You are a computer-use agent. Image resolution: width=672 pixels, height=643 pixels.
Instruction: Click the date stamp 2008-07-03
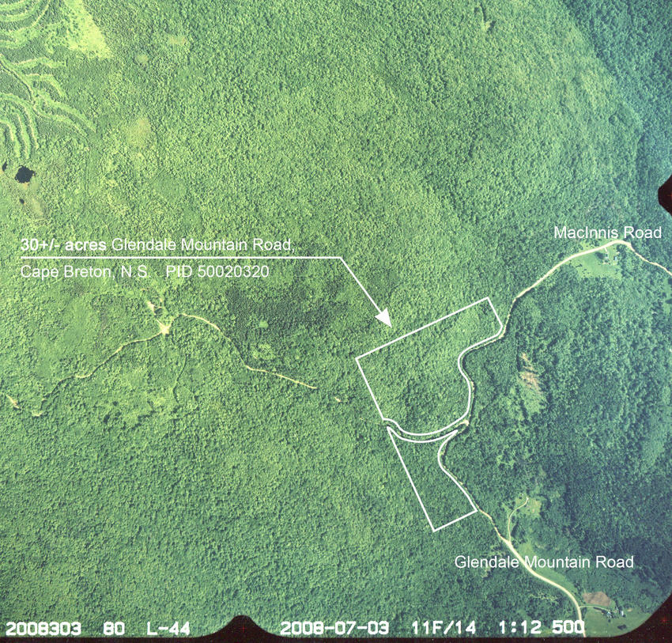(335, 628)
